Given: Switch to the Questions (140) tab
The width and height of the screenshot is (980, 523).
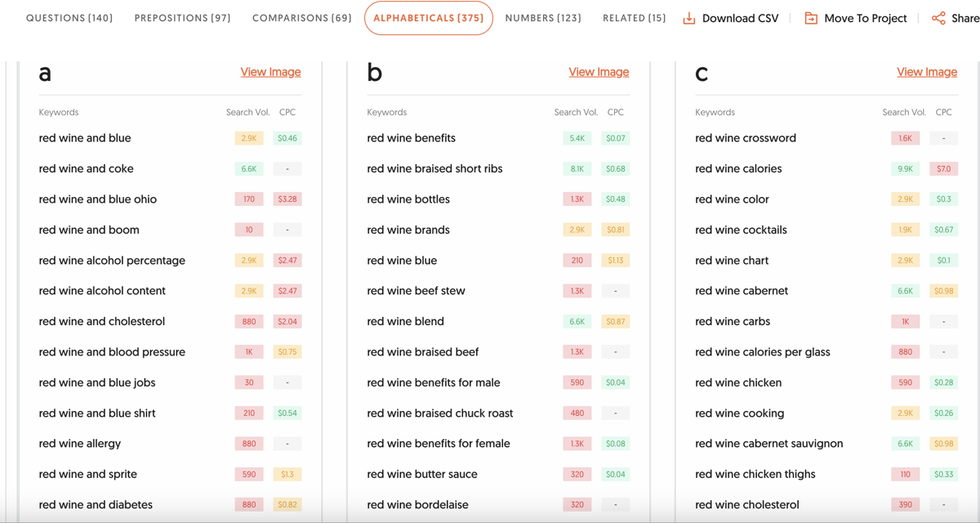Looking at the screenshot, I should [x=69, y=18].
